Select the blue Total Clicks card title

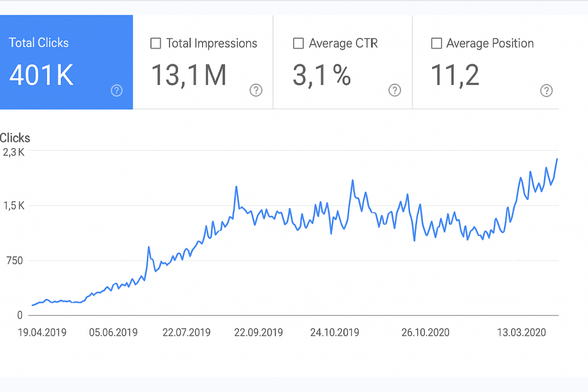pos(38,43)
